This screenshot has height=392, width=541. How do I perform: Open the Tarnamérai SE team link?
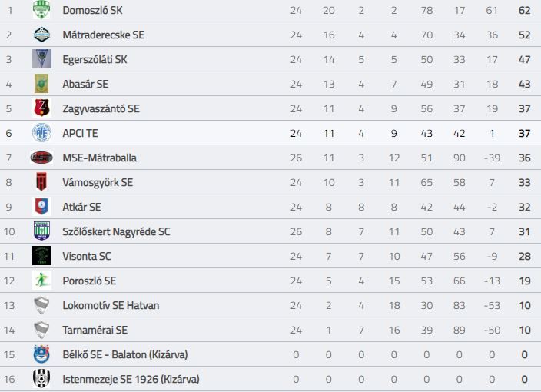click(95, 330)
